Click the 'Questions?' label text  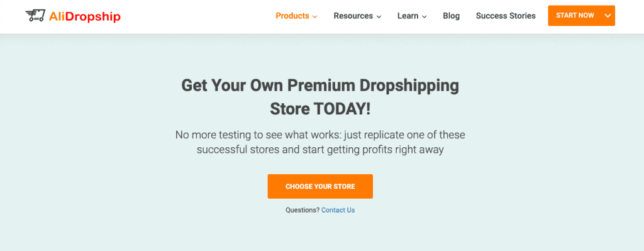click(x=303, y=210)
